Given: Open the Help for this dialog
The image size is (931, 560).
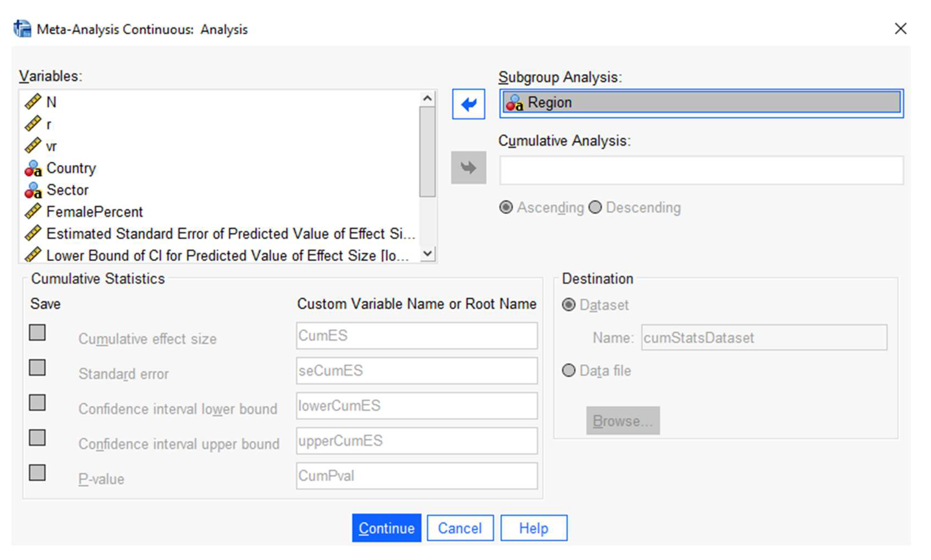Looking at the screenshot, I should pyautogui.click(x=533, y=528).
